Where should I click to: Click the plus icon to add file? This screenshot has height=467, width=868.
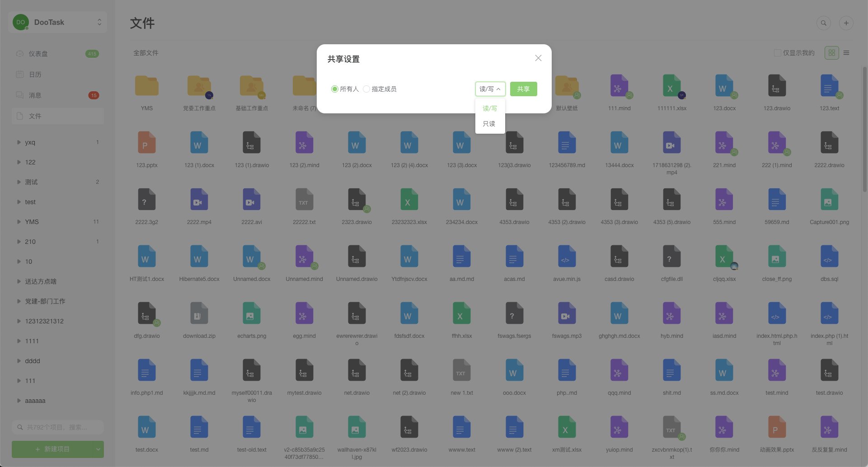[x=846, y=23]
